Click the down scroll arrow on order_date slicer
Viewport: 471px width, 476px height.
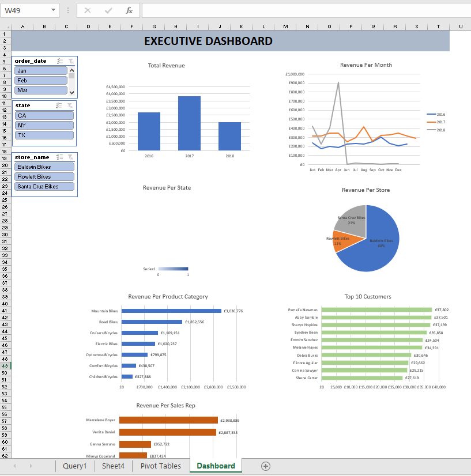tap(71, 92)
